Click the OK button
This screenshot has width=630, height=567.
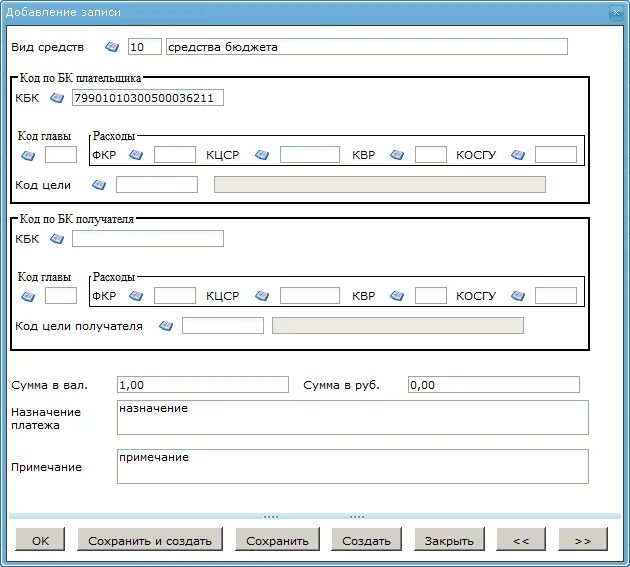(40, 539)
